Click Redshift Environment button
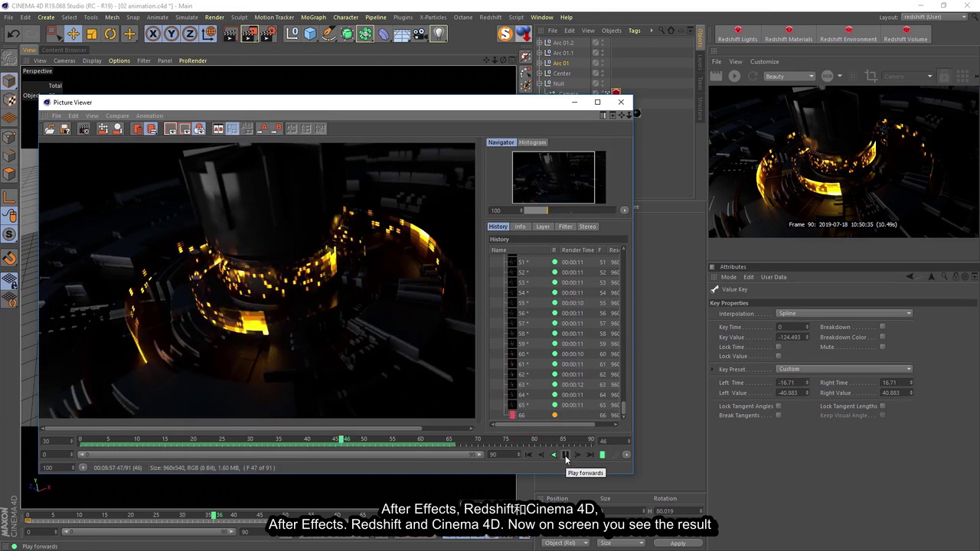The width and height of the screenshot is (980, 551). pos(848,34)
